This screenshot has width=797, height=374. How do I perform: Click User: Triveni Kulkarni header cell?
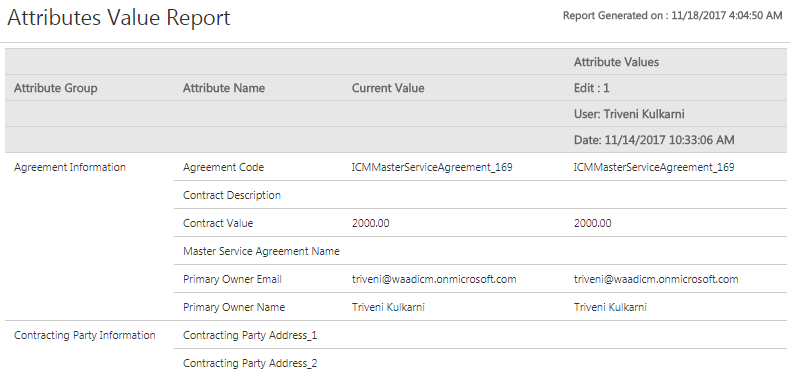[x=629, y=114]
